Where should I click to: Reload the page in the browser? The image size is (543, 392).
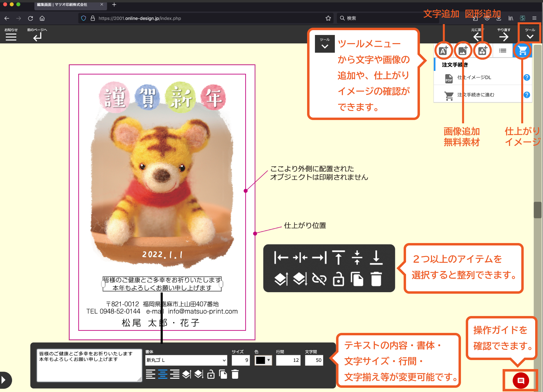30,18
